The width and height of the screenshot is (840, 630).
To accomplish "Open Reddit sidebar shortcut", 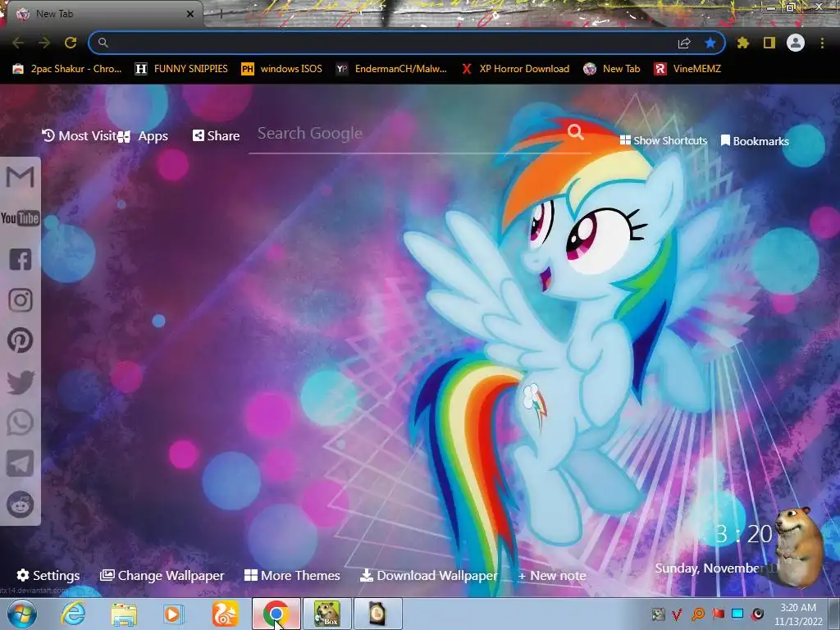I will (x=21, y=504).
